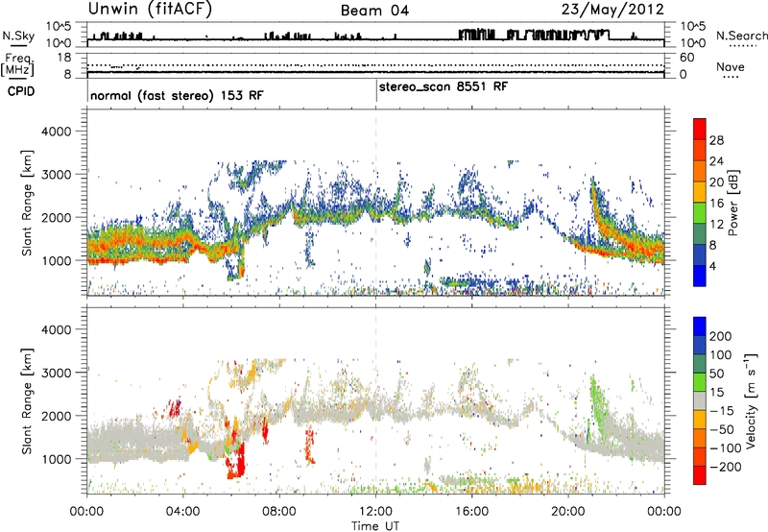Image resolution: width=768 pixels, height=532 pixels.
Task: Click the '1000' tick on velocity panel axis
Action: [x=56, y=459]
